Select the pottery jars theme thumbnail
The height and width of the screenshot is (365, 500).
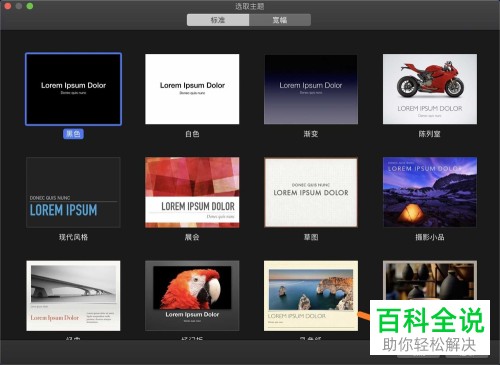[x=430, y=281]
